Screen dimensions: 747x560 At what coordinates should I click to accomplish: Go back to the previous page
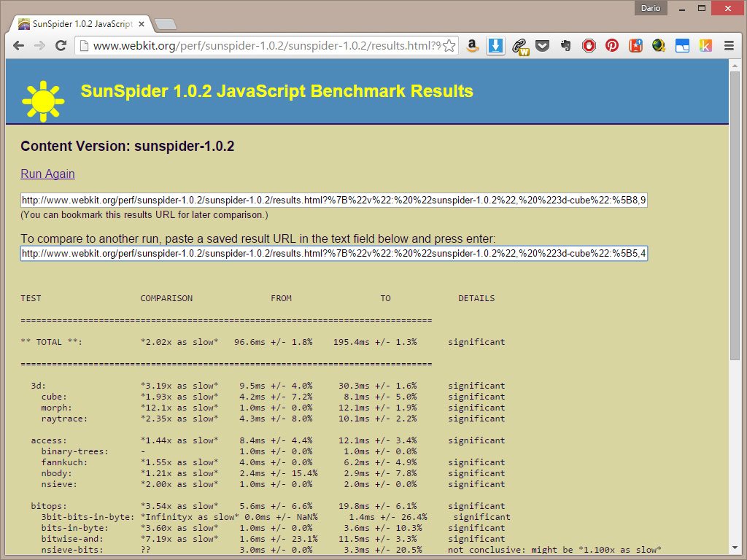pyautogui.click(x=19, y=45)
